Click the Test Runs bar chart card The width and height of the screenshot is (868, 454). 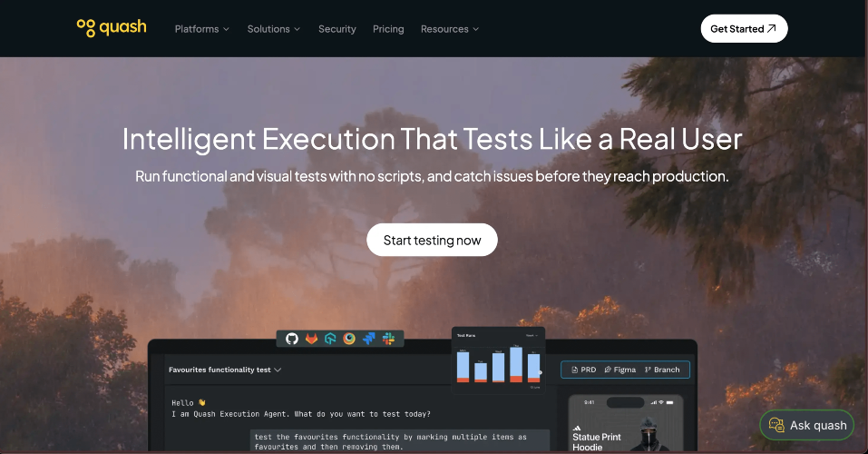click(x=498, y=360)
